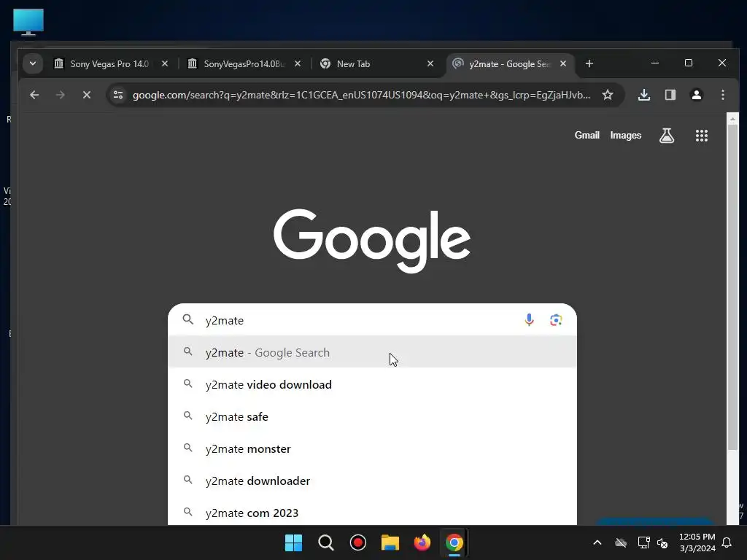Image resolution: width=747 pixels, height=560 pixels.
Task: Select suggestion y2mate com 2023
Action: [x=372, y=513]
